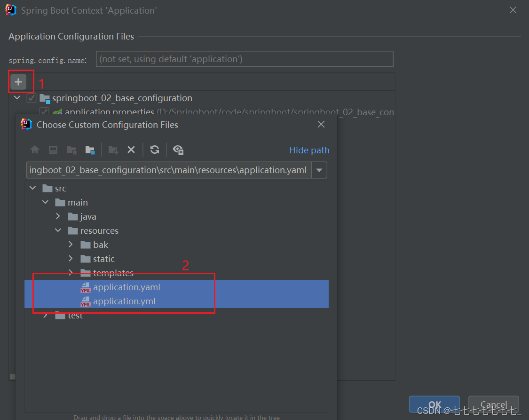Screen dimensions: 529x420
Task: Collapse the src folder
Action: click(33, 188)
